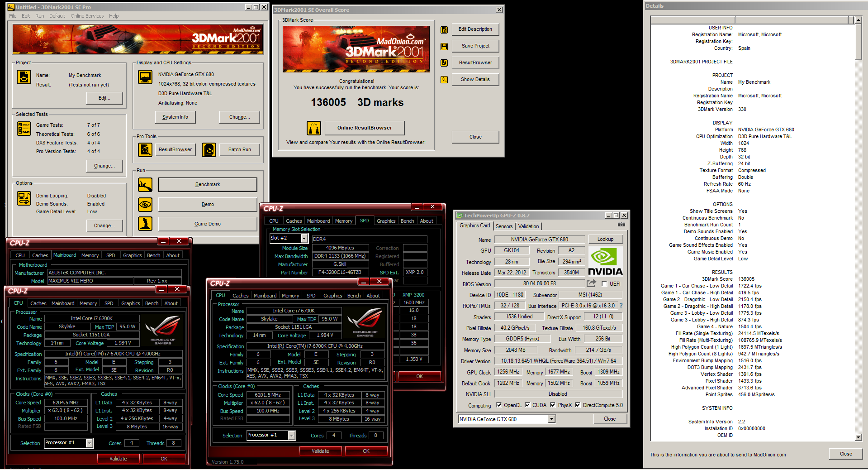Click the System Info button

(175, 117)
